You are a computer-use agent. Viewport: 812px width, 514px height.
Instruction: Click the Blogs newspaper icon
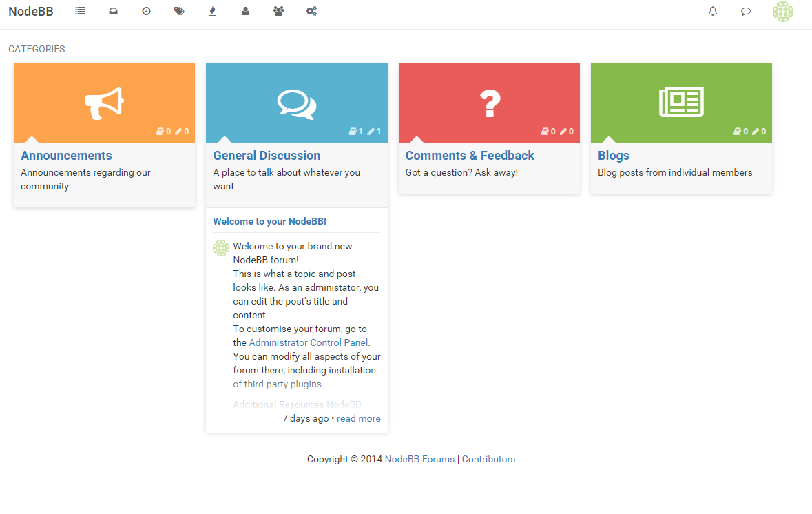(x=681, y=102)
